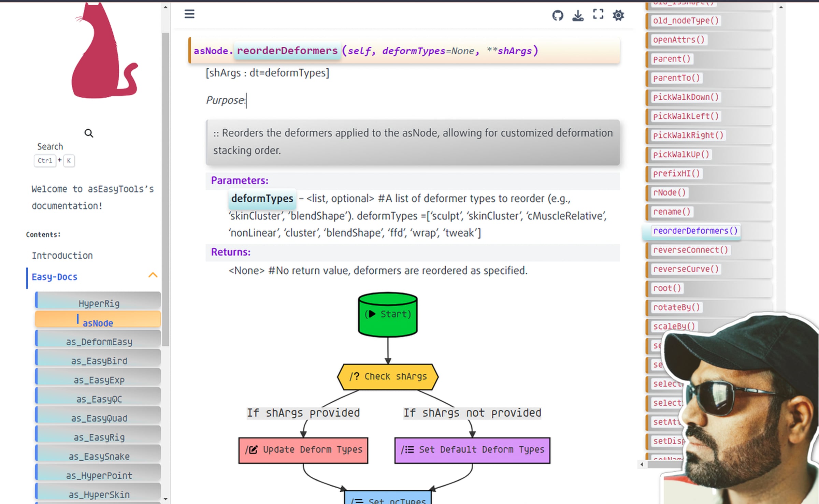Click the deformTypes parameter name
The height and width of the screenshot is (504, 819).
pyautogui.click(x=262, y=198)
